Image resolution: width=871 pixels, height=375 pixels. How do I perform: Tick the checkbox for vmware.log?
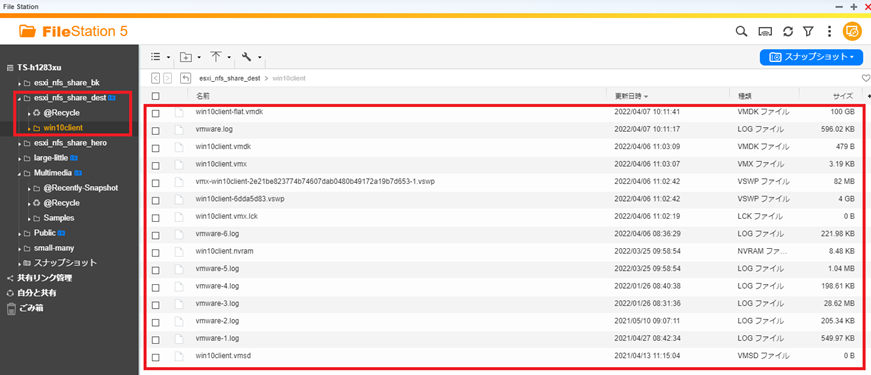click(x=156, y=131)
